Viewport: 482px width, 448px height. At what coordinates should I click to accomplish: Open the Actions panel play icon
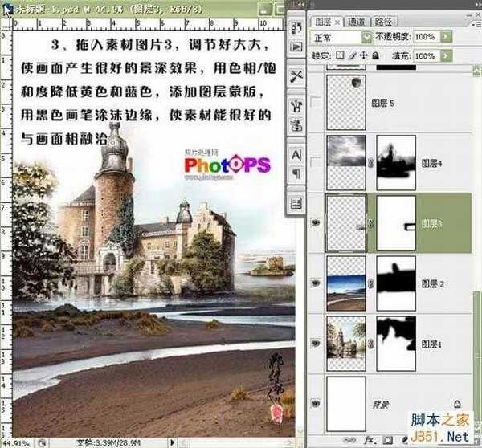(295, 47)
